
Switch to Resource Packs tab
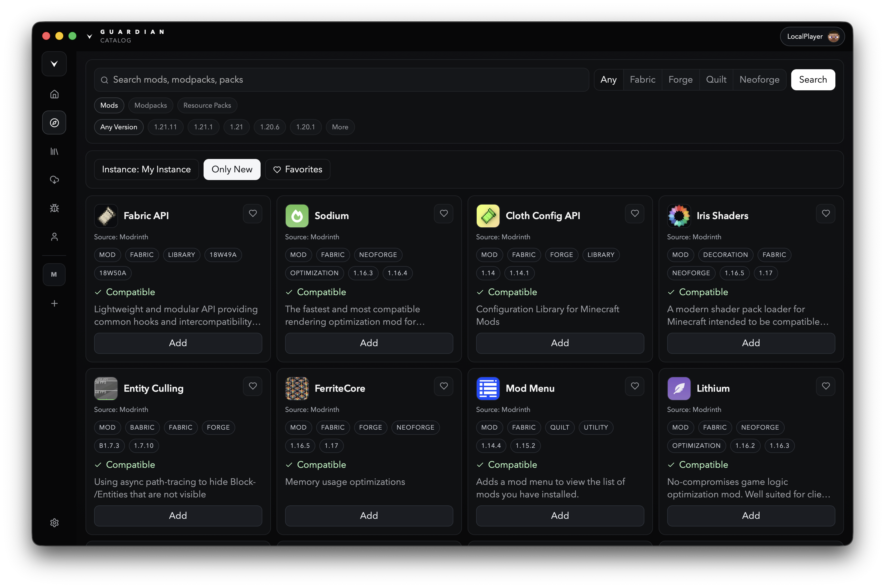tap(207, 105)
